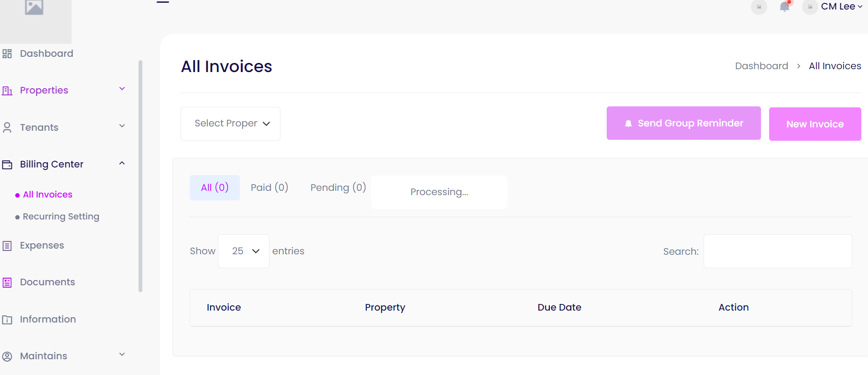Expand the Tenants submenu chevron

coord(122,126)
